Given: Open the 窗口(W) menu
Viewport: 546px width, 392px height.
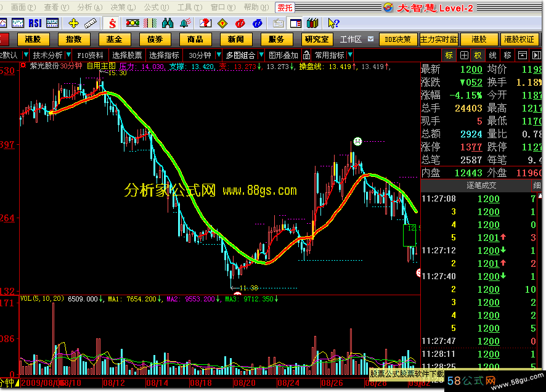Looking at the screenshot, I should click(223, 7).
